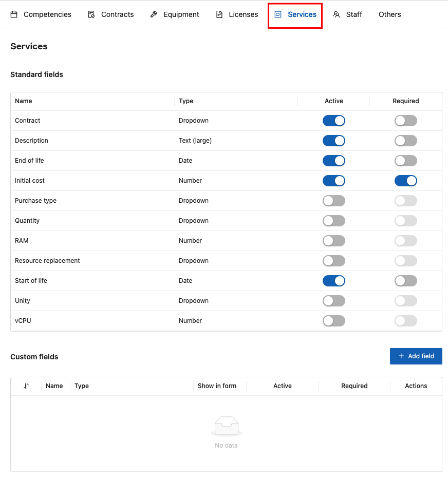The width and height of the screenshot is (448, 482).
Task: Toggle Start of life Required switch
Action: (405, 281)
